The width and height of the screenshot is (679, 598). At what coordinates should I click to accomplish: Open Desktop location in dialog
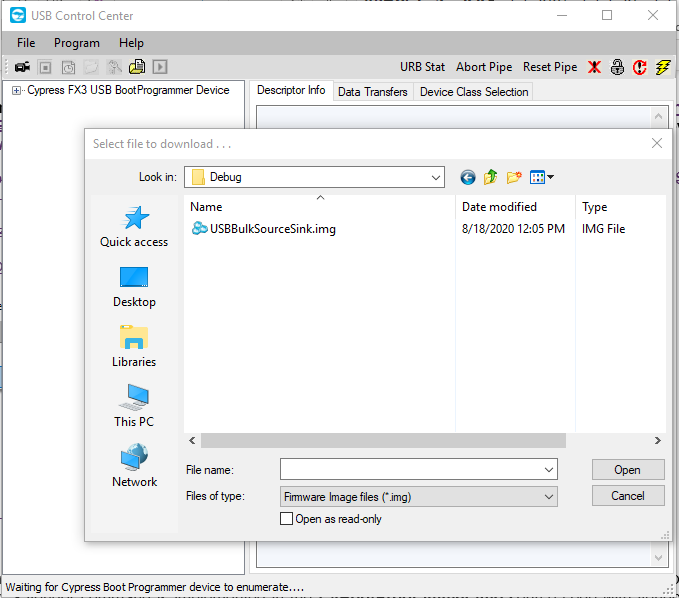point(134,287)
